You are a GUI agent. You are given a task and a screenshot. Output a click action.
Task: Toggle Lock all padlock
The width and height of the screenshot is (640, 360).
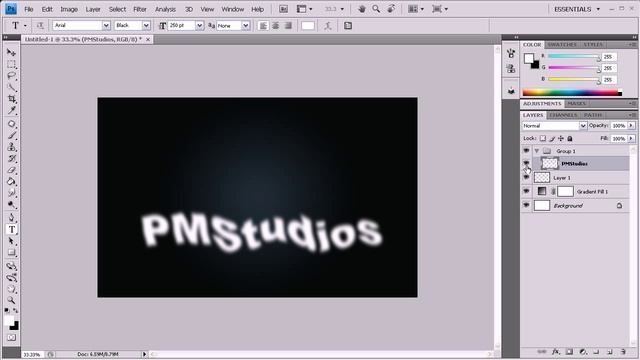(570, 138)
